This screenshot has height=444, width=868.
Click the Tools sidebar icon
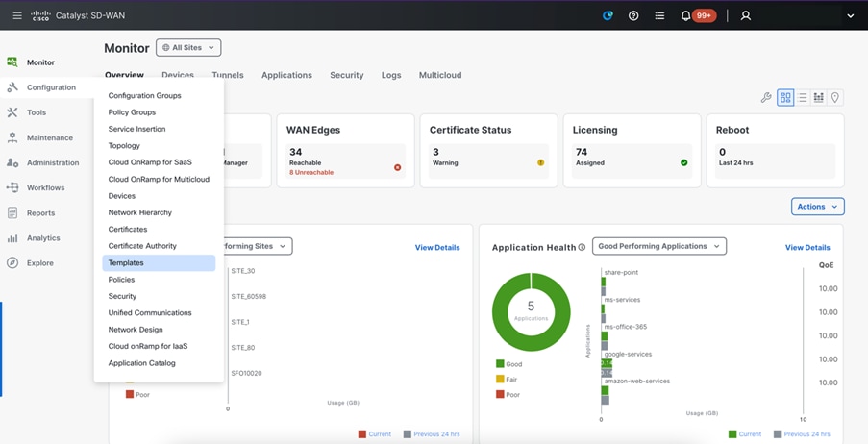[x=12, y=112]
